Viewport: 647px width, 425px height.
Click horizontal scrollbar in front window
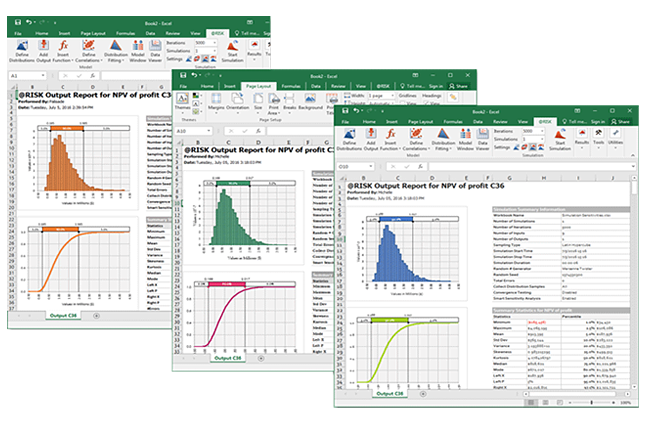[x=576, y=394]
